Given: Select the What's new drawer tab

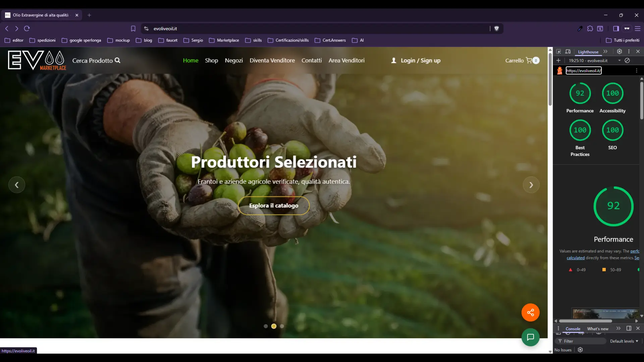Looking at the screenshot, I should pyautogui.click(x=598, y=329).
